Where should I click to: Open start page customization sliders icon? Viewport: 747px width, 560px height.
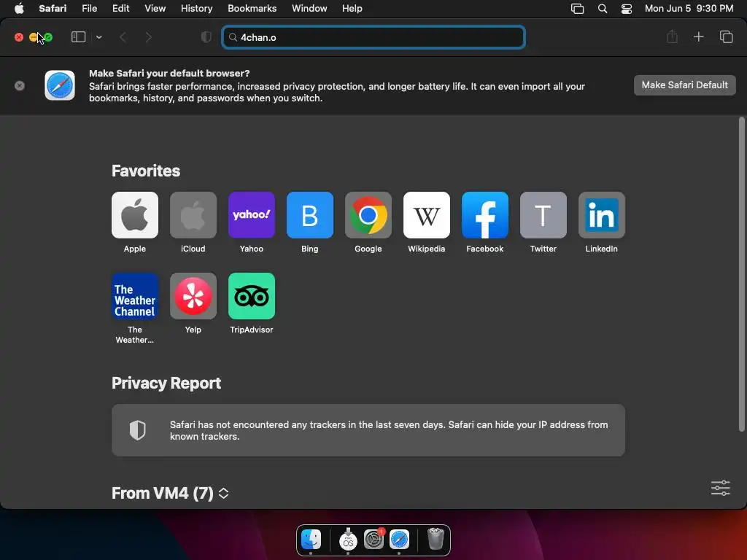pos(720,488)
